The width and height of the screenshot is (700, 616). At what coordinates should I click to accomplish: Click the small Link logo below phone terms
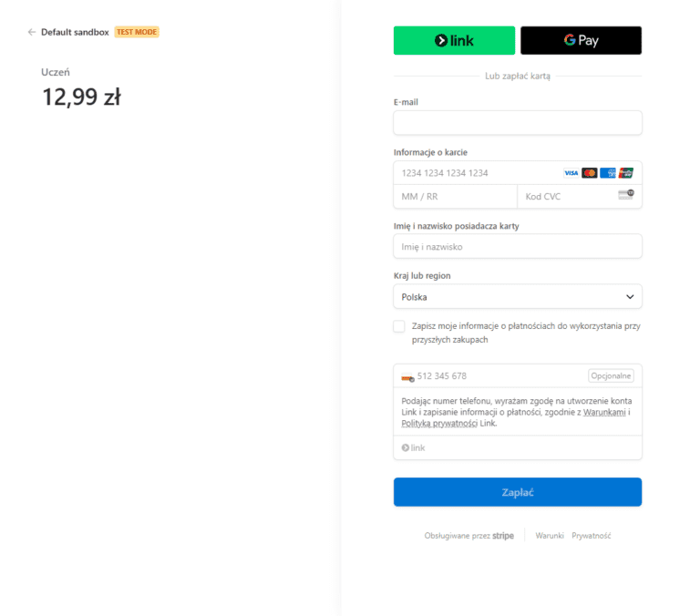(414, 447)
